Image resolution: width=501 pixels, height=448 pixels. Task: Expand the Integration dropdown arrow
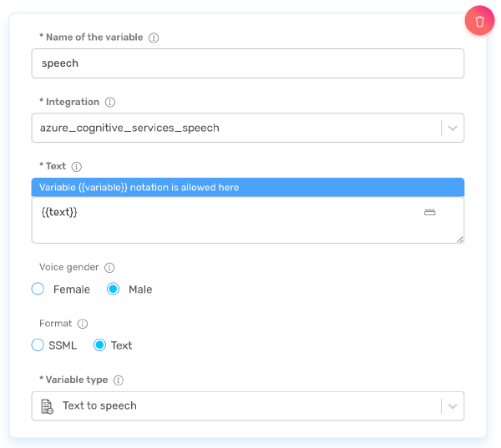click(x=453, y=128)
